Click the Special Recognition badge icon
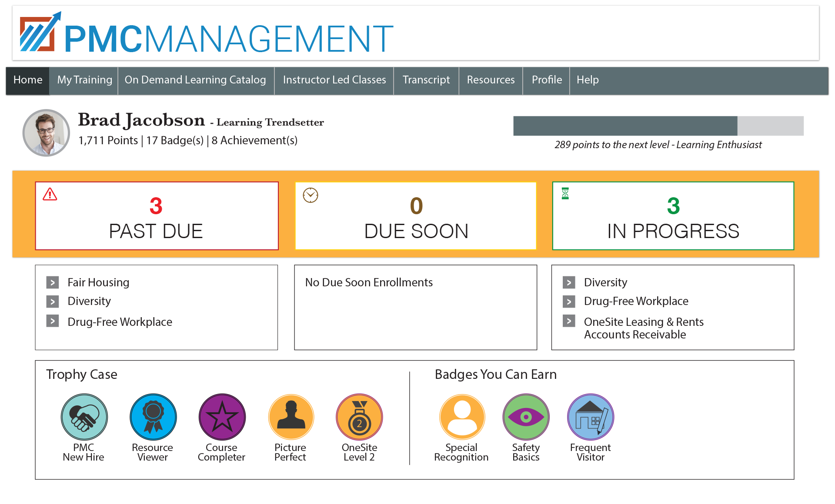 (x=462, y=417)
